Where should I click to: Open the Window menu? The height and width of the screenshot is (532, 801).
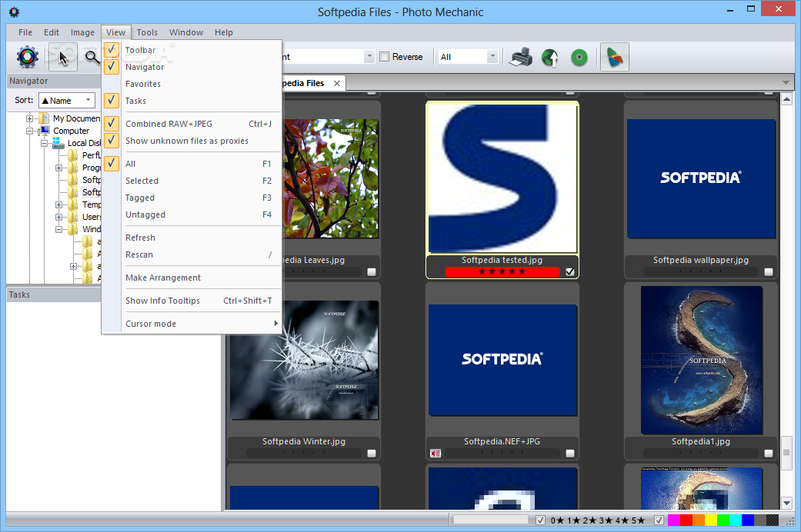click(x=186, y=32)
